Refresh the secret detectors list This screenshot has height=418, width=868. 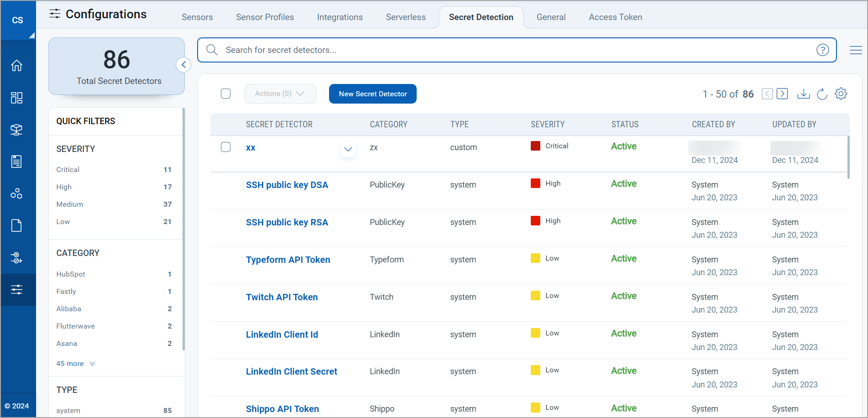pos(822,94)
